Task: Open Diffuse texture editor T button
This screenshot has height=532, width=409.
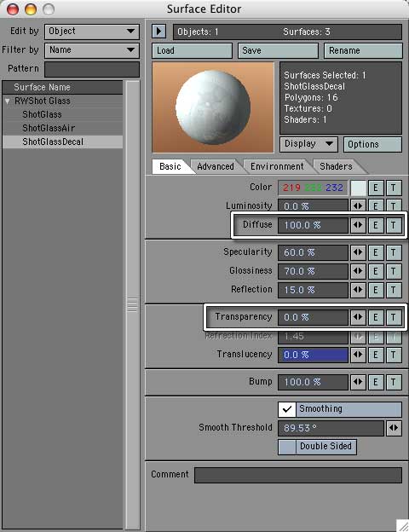Action: coord(394,225)
